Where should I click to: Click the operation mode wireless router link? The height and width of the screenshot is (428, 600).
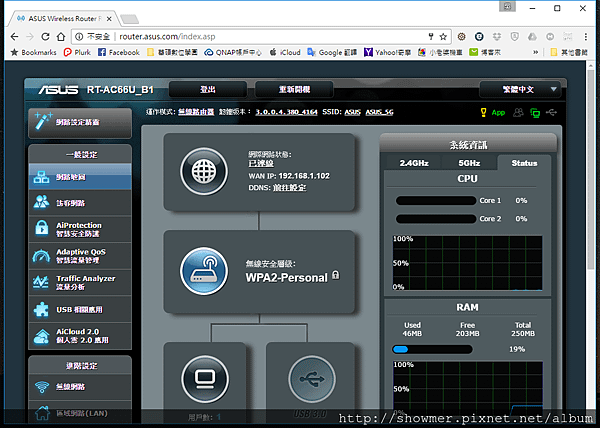196,112
